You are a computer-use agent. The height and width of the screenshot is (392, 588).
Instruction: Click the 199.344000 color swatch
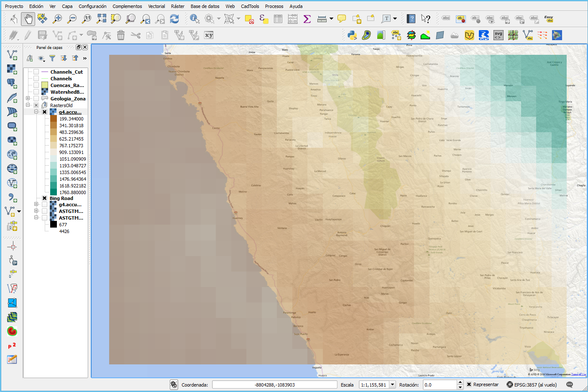(x=54, y=119)
